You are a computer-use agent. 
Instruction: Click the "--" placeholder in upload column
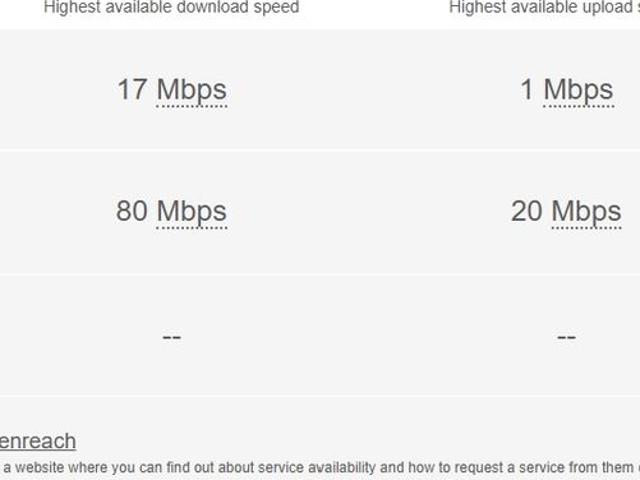pos(566,336)
